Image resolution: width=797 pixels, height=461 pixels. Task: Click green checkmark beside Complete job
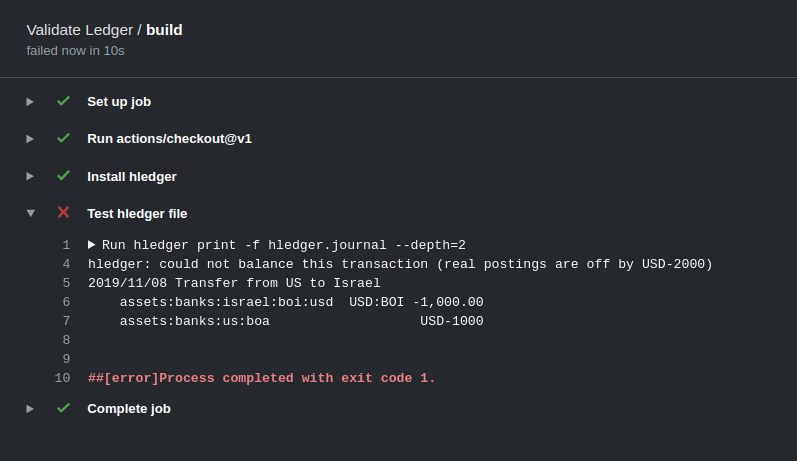64,408
